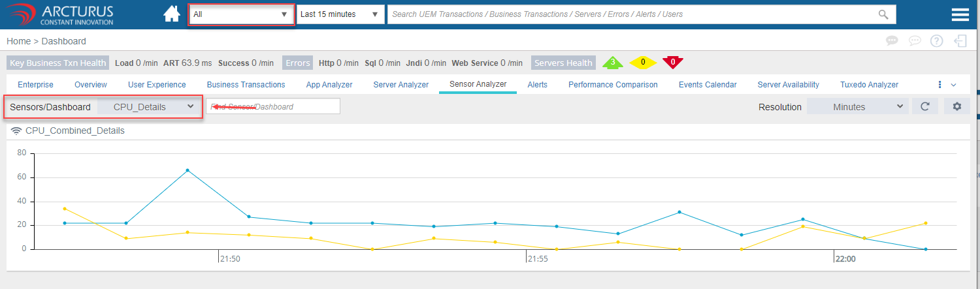Click the help question mark icon
This screenshot has width=980, height=289.
click(x=936, y=41)
